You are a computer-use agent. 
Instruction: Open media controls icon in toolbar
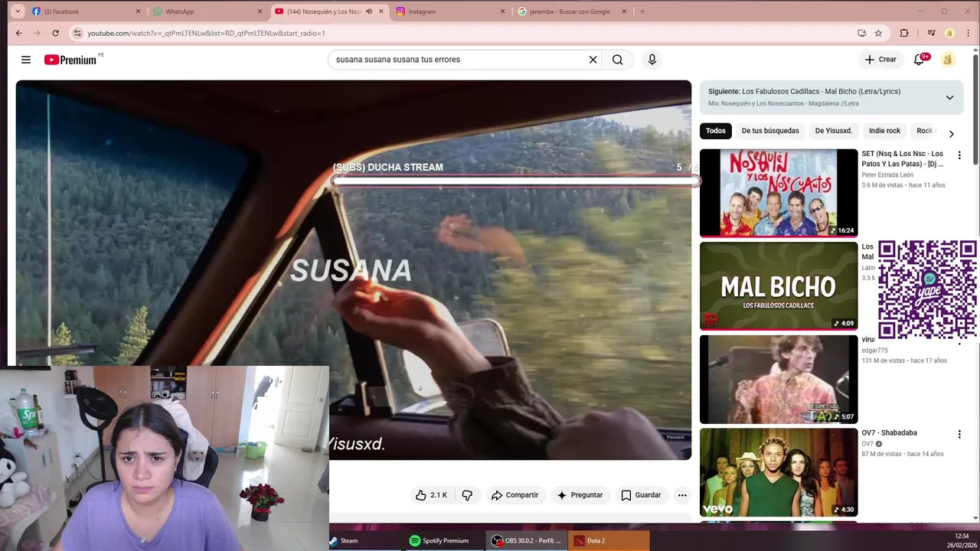pyautogui.click(x=931, y=33)
